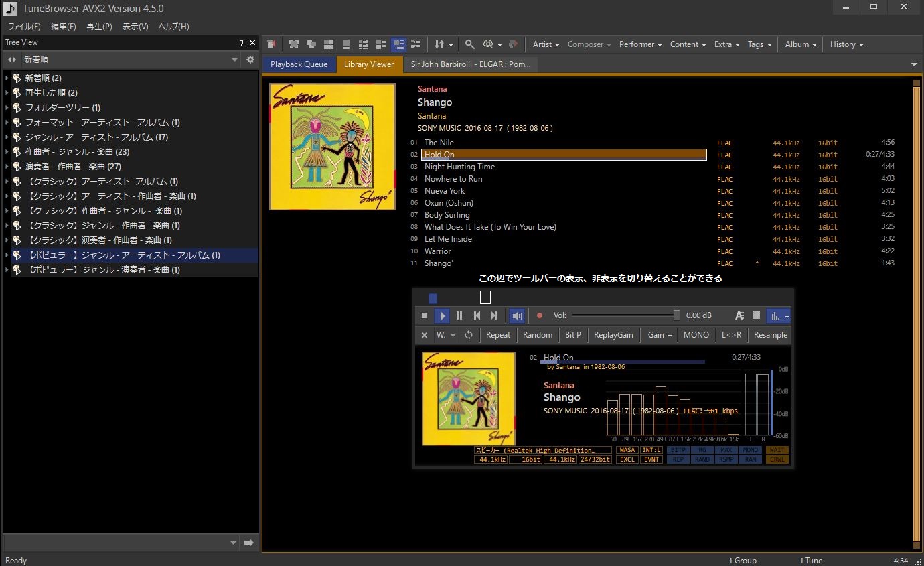Toggle the Random playback button
The height and width of the screenshot is (566, 924).
[x=538, y=335]
